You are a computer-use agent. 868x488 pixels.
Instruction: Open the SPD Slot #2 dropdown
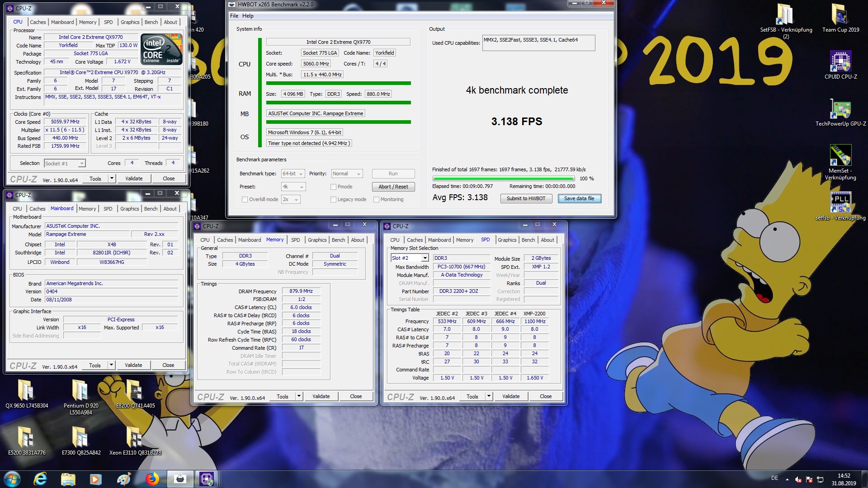point(410,258)
